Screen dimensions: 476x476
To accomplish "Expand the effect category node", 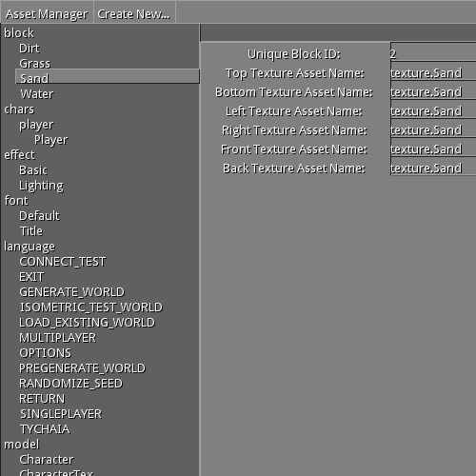I will tap(19, 155).
